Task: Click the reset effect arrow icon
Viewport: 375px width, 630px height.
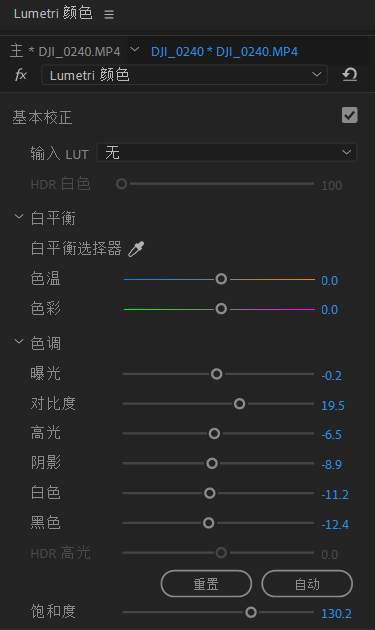Action: pyautogui.click(x=349, y=75)
